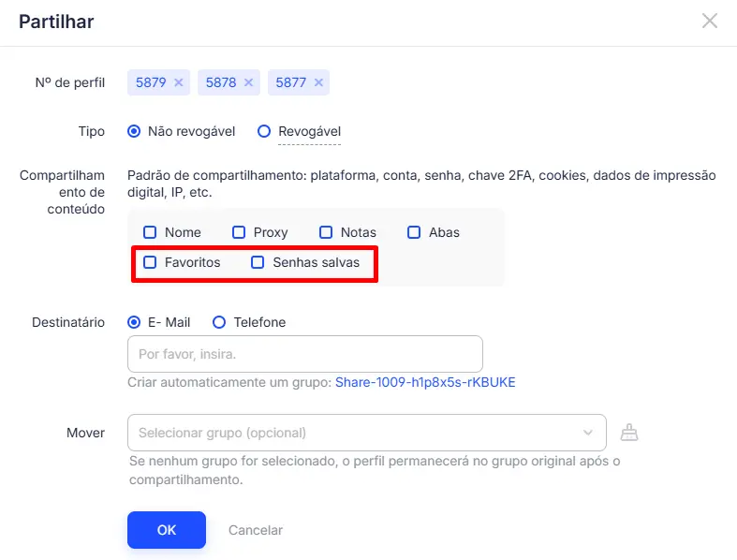Close the Partilhar dialog

710,21
